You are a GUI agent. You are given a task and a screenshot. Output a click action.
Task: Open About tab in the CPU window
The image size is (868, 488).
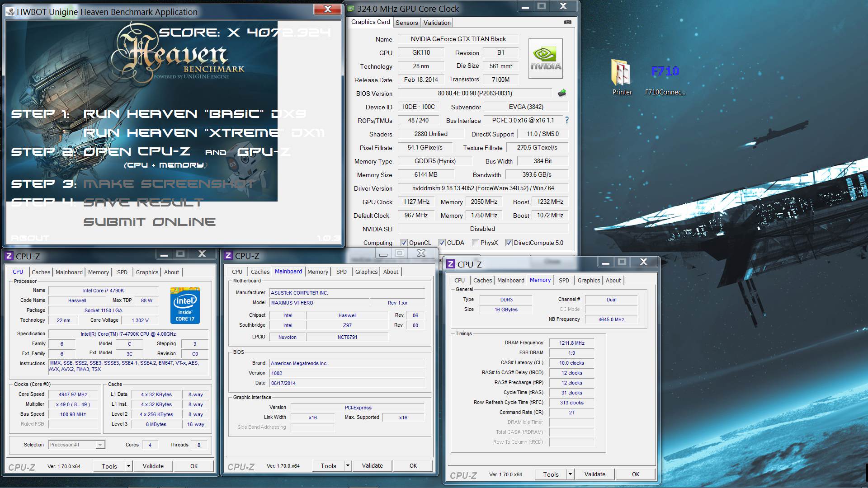[171, 272]
